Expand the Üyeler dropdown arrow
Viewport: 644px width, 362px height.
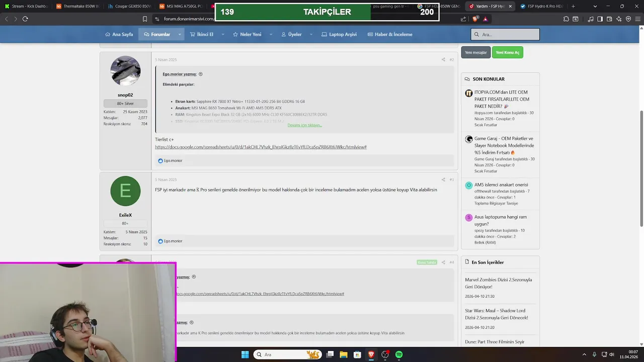pos(310,34)
